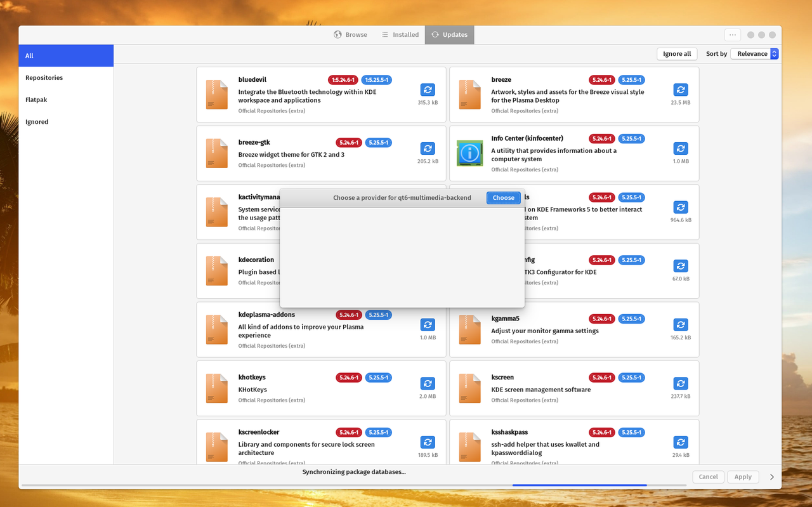
Task: Click the kscreen package title
Action: 502,378
